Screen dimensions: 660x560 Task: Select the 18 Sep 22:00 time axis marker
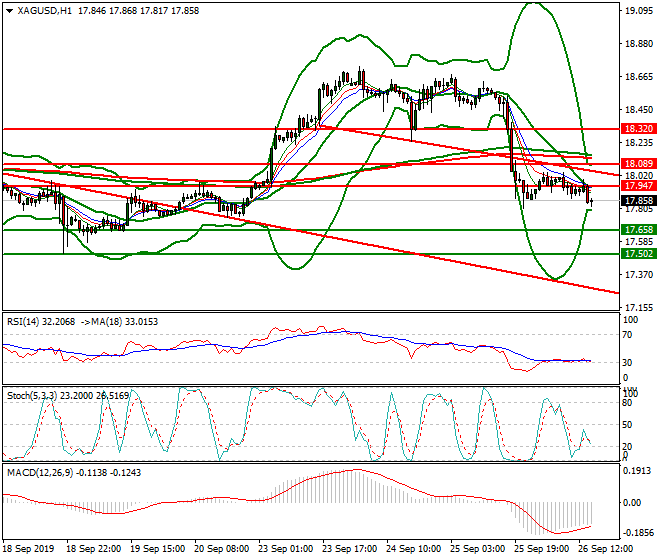[94, 549]
